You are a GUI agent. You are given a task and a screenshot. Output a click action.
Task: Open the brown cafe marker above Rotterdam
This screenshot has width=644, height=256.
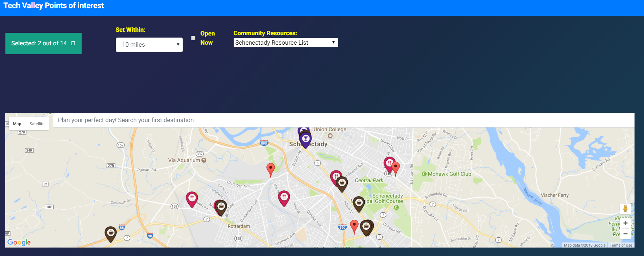pos(221,208)
